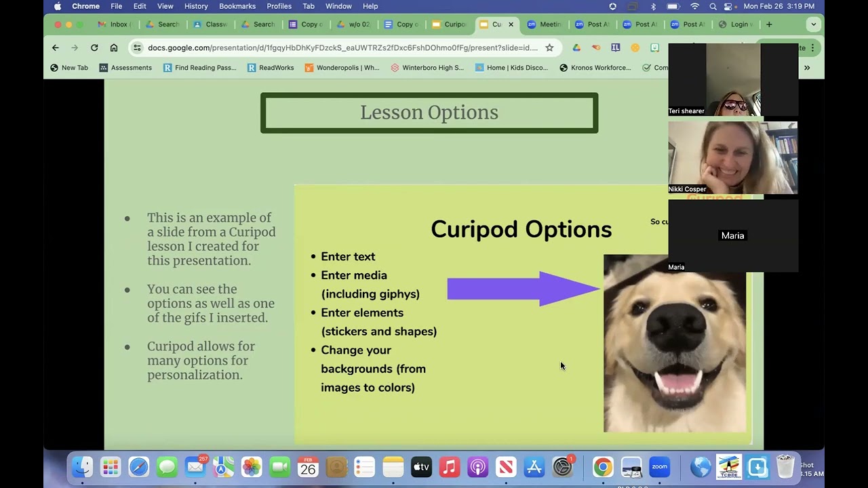Click the dog gif on the slide
Image resolution: width=868 pixels, height=488 pixels.
tap(675, 343)
